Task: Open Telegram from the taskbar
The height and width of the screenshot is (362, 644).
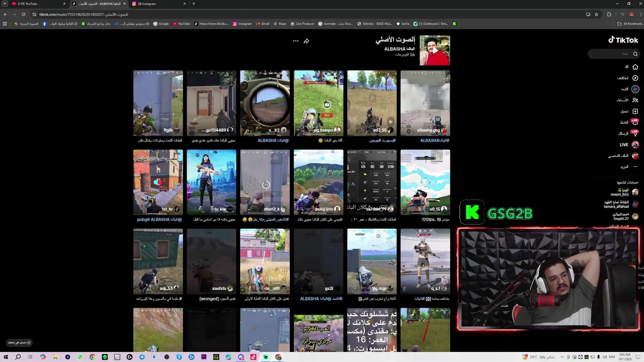Action: click(x=142, y=357)
